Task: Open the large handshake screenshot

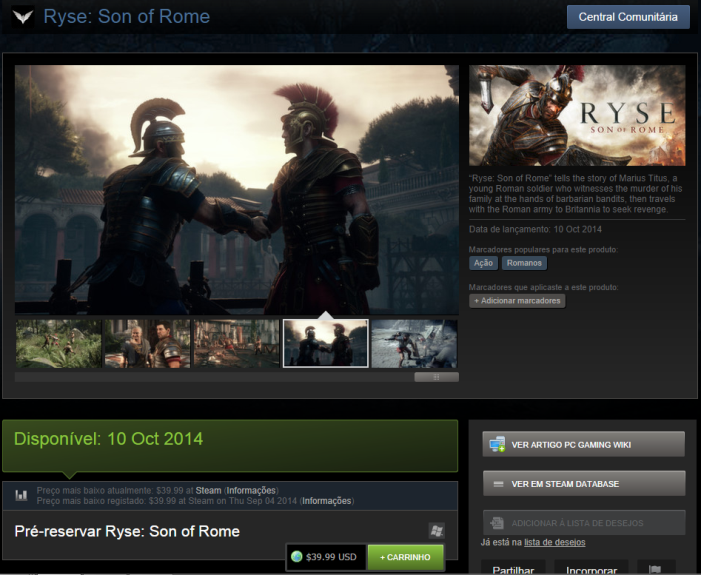Action: (237, 190)
